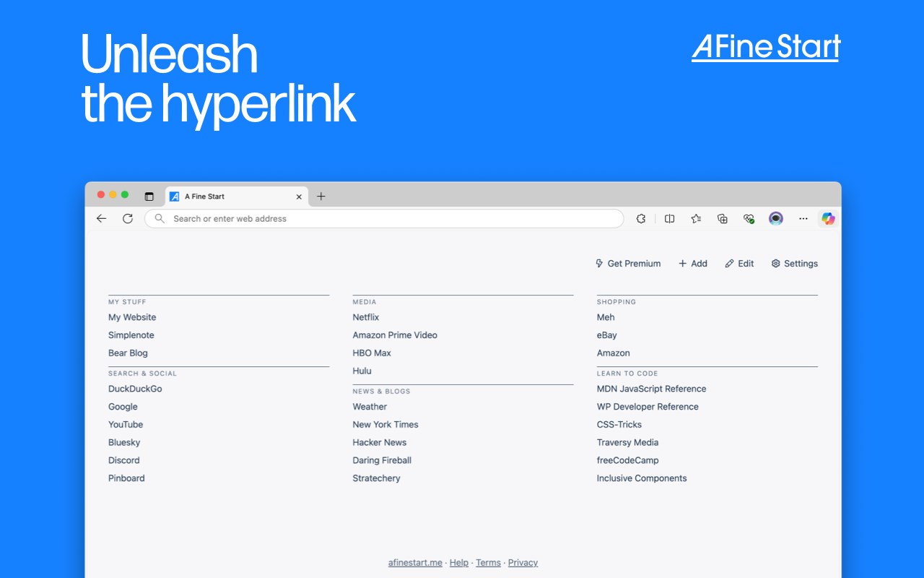Open browser essentials heart icon
The height and width of the screenshot is (578, 924).
coord(749,218)
